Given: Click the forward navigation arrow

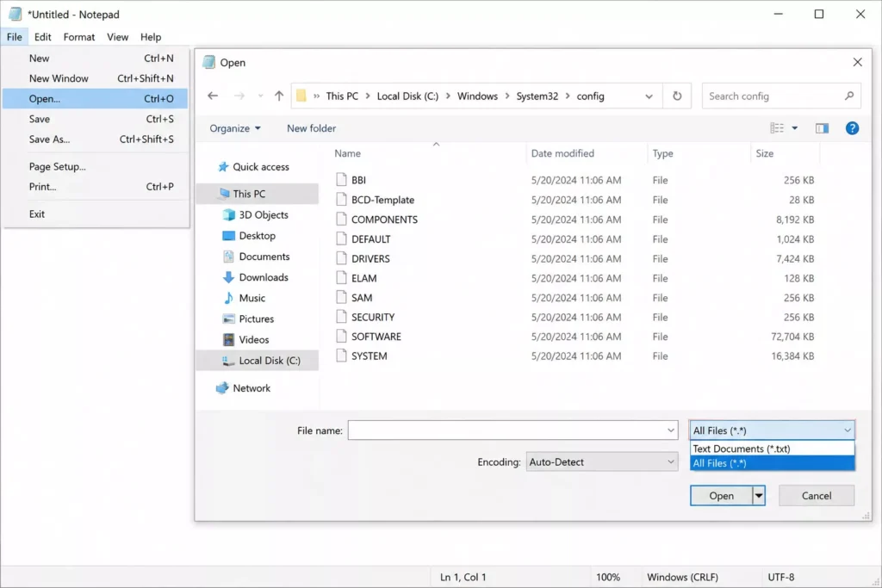Looking at the screenshot, I should point(239,96).
